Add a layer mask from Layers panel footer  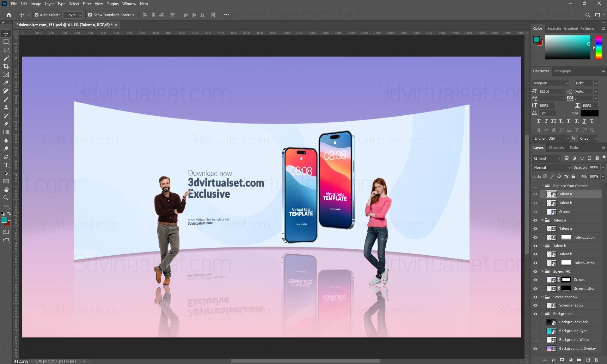point(562,360)
